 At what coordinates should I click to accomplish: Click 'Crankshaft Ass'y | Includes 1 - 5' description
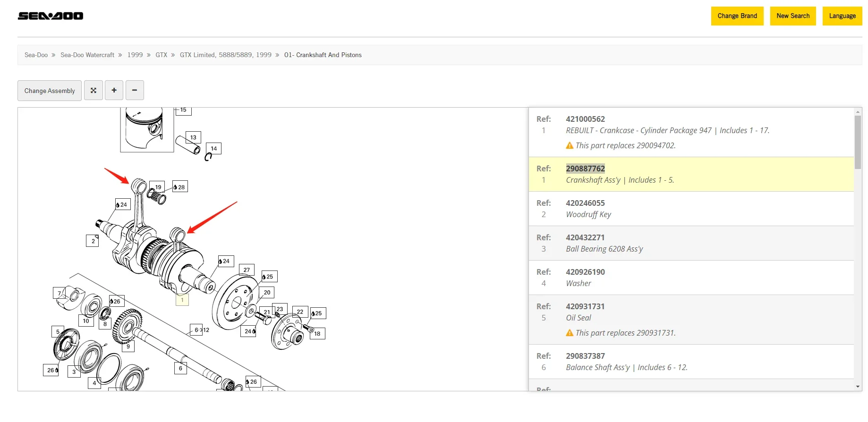point(620,180)
